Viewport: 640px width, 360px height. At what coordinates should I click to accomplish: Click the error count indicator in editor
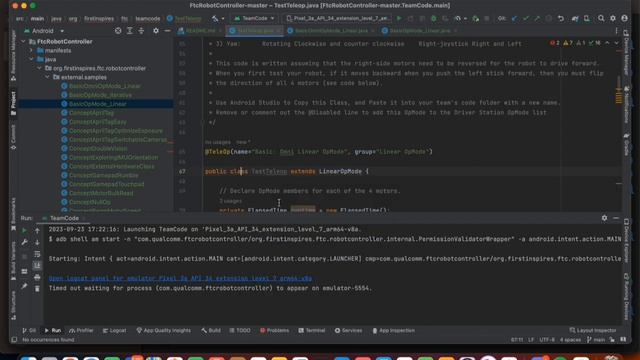pos(555,43)
